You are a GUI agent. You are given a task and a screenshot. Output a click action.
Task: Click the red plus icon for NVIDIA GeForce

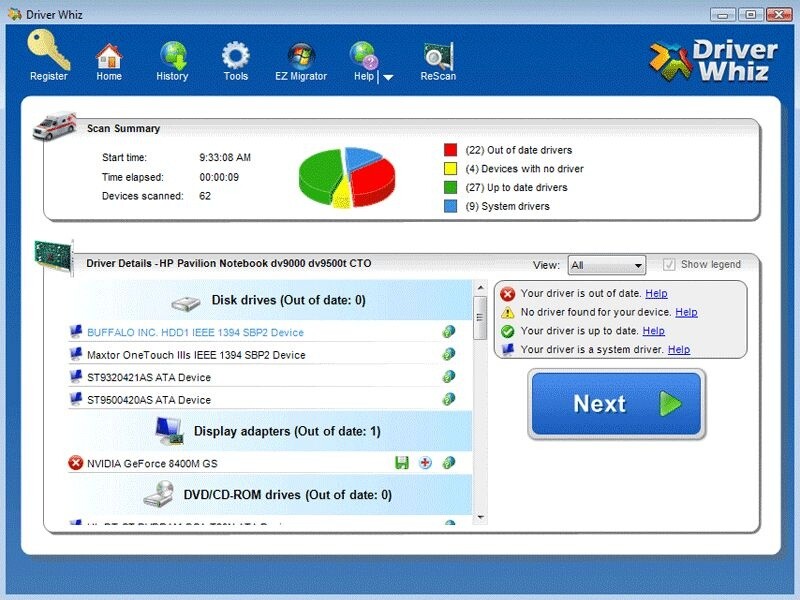pos(425,463)
